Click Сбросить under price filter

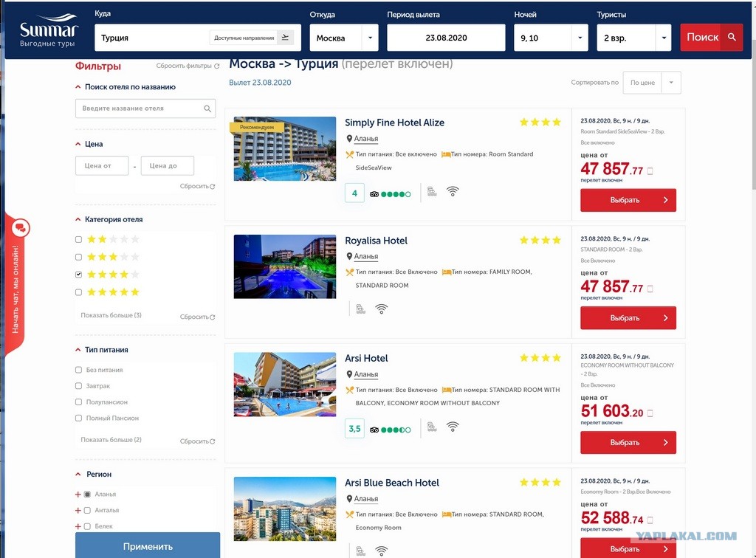pos(197,186)
